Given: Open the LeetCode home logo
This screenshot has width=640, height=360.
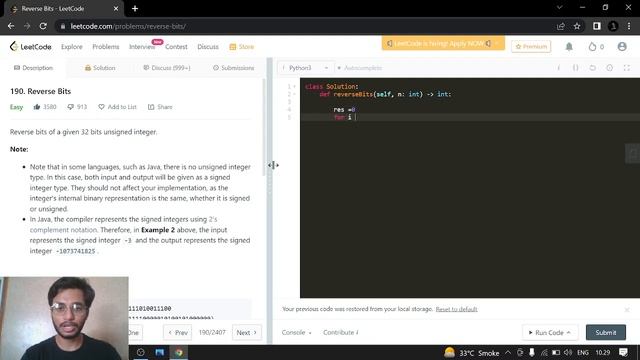Looking at the screenshot, I should [x=31, y=47].
